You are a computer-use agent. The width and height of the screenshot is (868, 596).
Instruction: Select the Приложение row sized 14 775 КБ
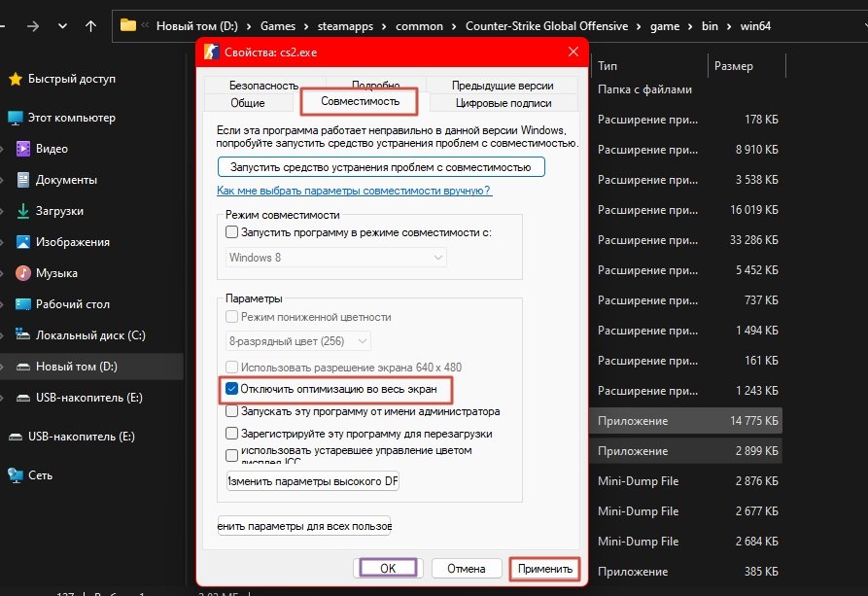[x=686, y=421]
